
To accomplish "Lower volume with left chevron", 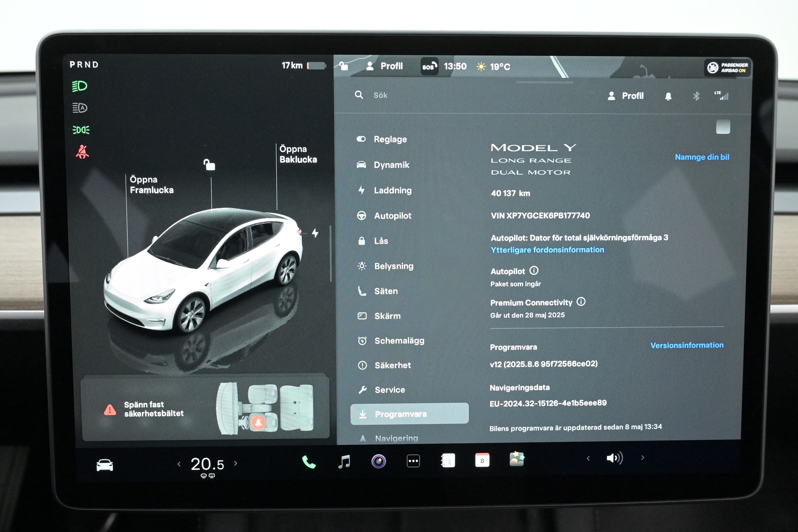I will 588,458.
